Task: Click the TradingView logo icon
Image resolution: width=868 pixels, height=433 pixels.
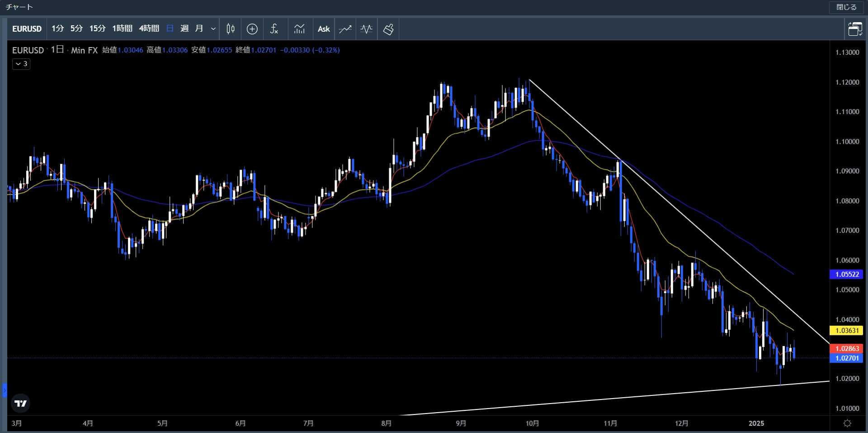Action: tap(21, 403)
